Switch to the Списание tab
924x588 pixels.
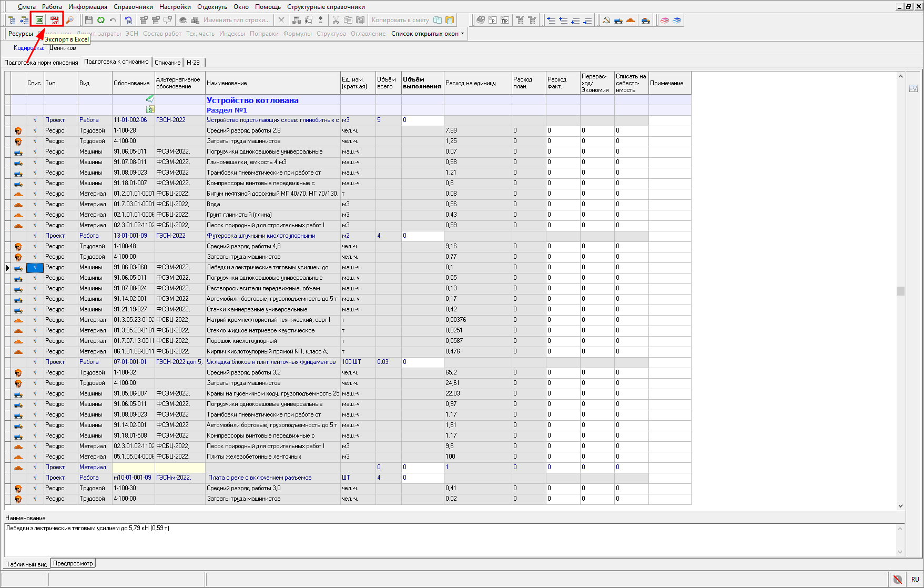[x=167, y=63]
